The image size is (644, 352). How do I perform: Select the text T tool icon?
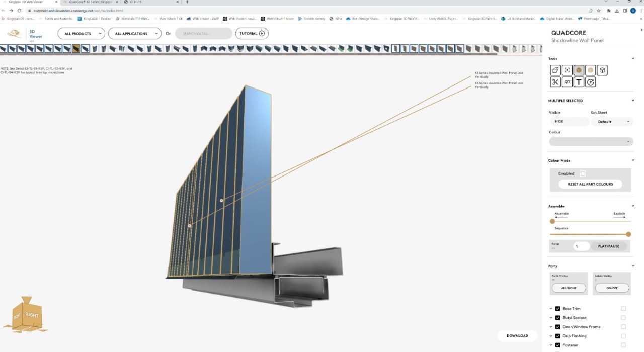579,82
